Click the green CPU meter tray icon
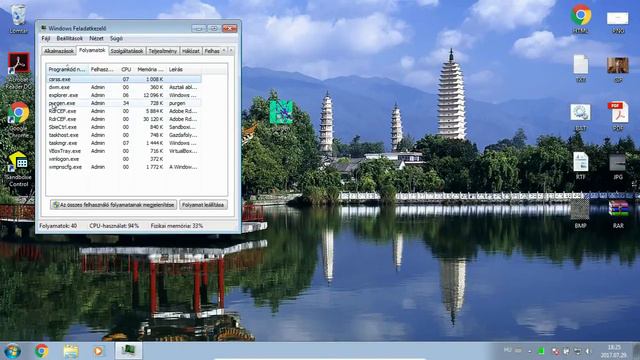 (541, 351)
